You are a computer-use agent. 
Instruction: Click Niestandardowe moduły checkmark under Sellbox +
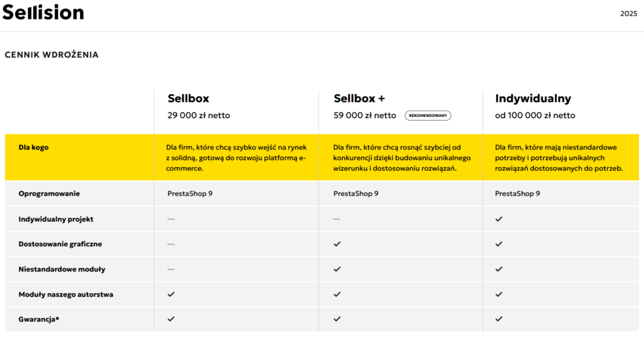[x=337, y=269]
